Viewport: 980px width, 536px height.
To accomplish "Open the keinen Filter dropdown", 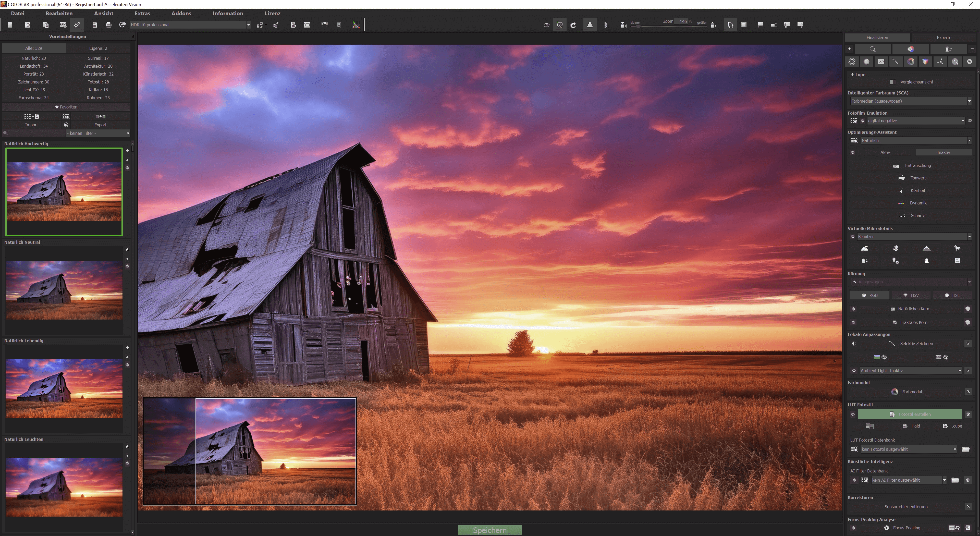I will click(x=128, y=133).
